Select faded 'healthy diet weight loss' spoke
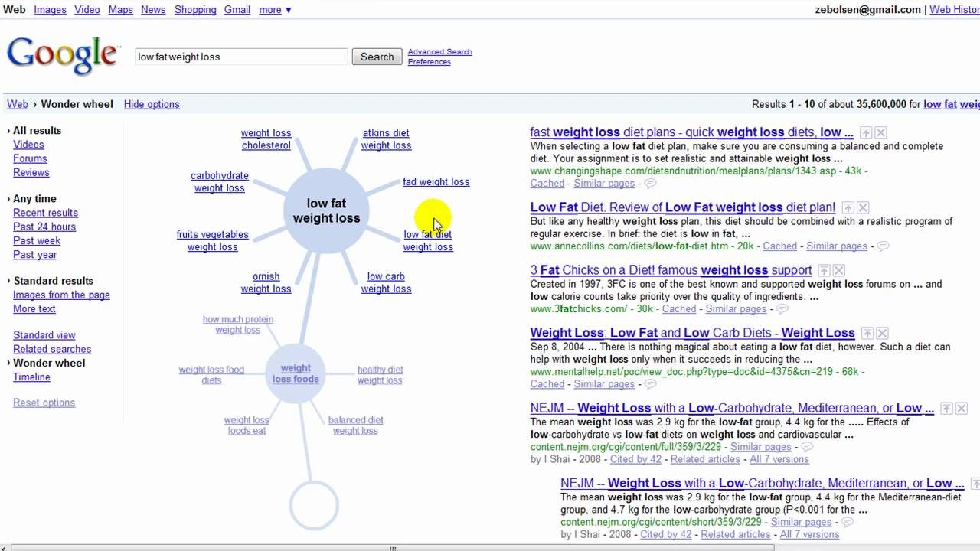 tap(380, 375)
